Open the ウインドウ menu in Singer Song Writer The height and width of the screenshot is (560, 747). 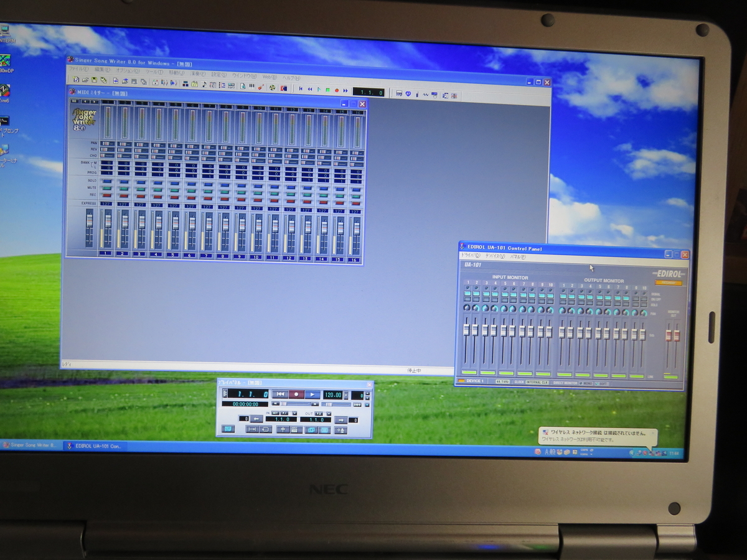pyautogui.click(x=245, y=76)
